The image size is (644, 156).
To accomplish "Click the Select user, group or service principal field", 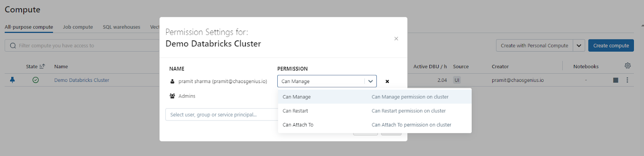I will click(x=222, y=114).
